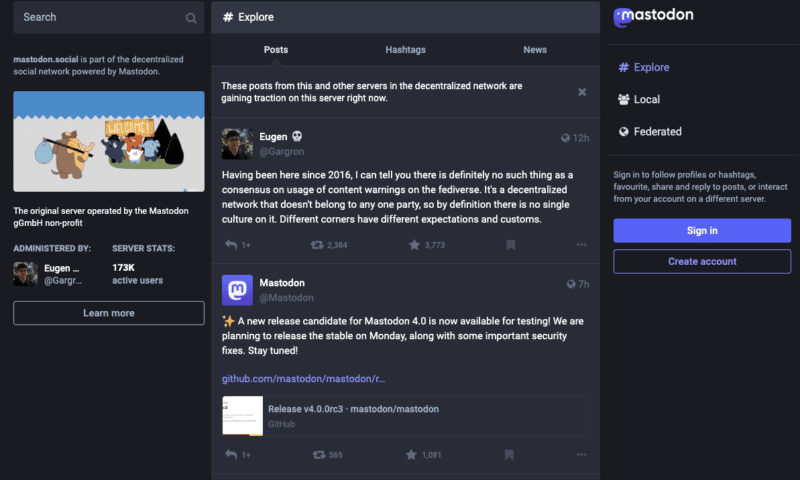Open more options on Mastodon's post
Viewport: 800px width, 480px height.
pyautogui.click(x=581, y=454)
